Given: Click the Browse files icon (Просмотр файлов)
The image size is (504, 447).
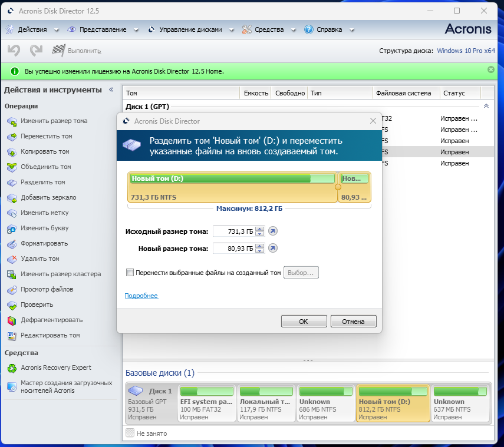Looking at the screenshot, I should pos(12,290).
